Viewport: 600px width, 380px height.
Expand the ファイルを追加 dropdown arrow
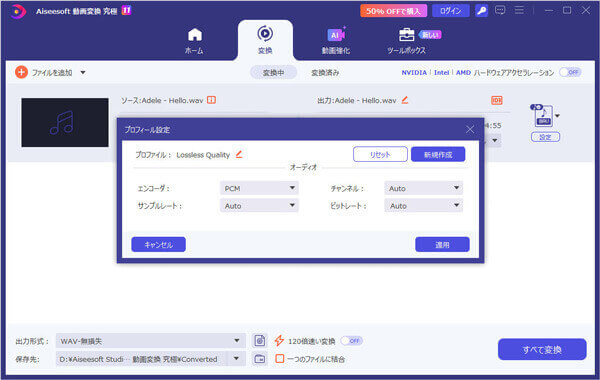pos(83,72)
